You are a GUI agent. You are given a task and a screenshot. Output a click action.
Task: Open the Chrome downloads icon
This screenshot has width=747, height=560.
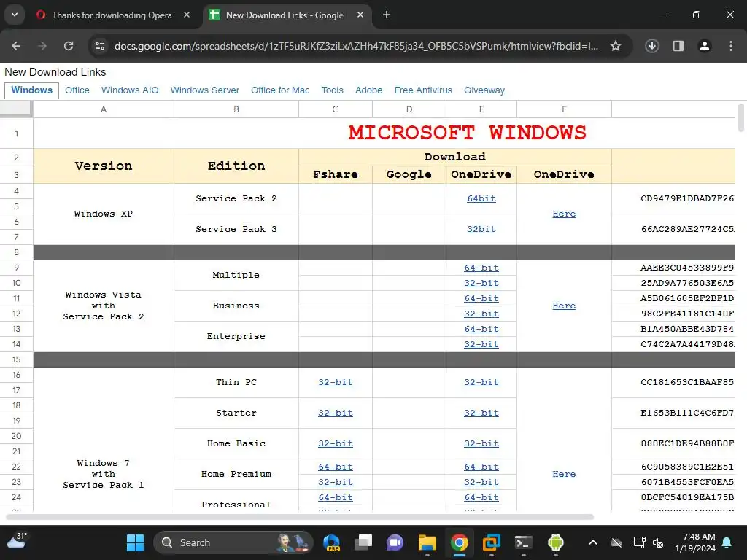click(651, 46)
